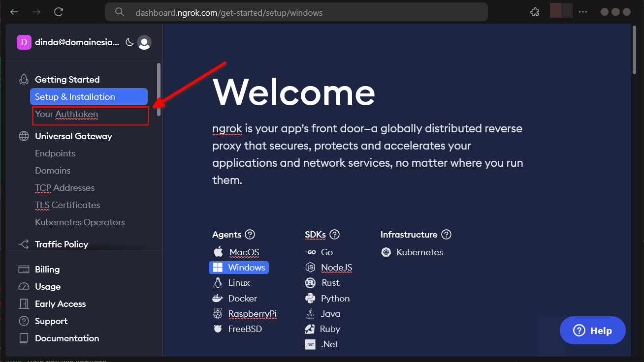Screen dimensions: 644x362
Task: Go to Endpoints in the sidebar
Action: point(55,153)
